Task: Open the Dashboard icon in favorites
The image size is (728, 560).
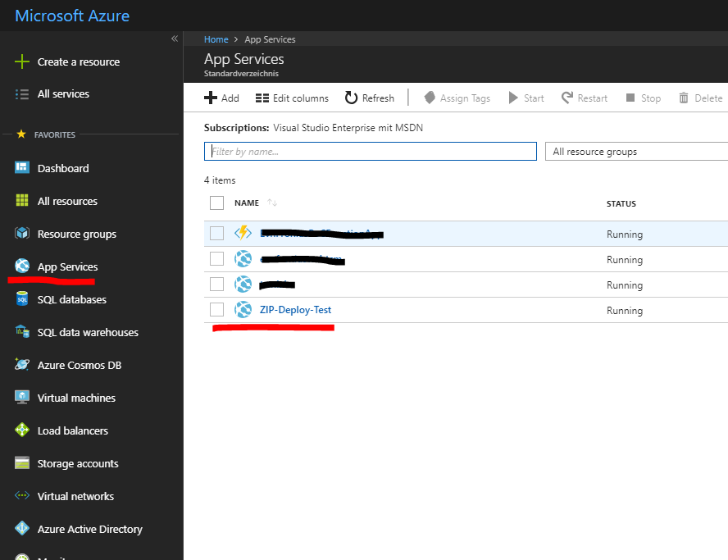Action: pos(22,168)
